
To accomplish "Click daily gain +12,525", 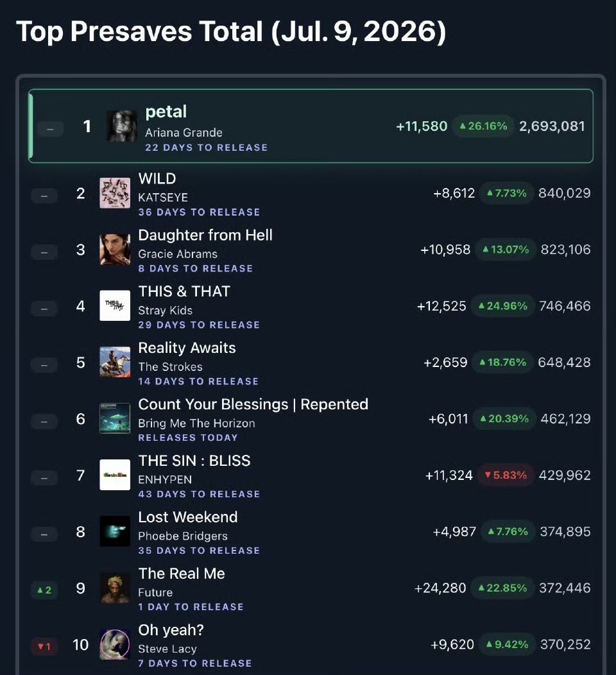I will [x=441, y=306].
